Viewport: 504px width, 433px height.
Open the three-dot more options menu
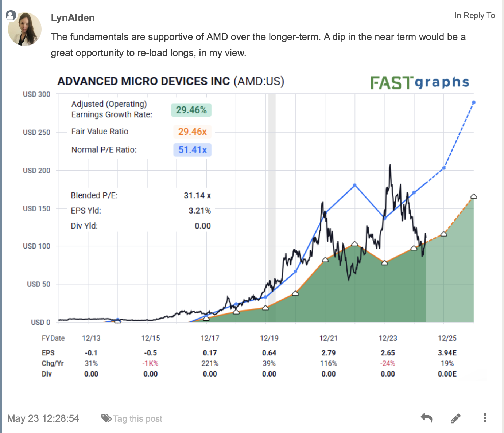pyautogui.click(x=485, y=418)
